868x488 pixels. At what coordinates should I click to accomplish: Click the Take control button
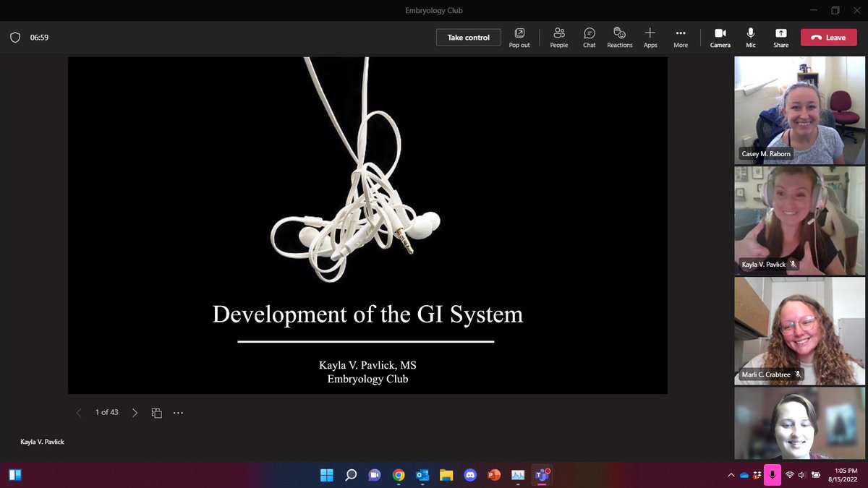468,37
